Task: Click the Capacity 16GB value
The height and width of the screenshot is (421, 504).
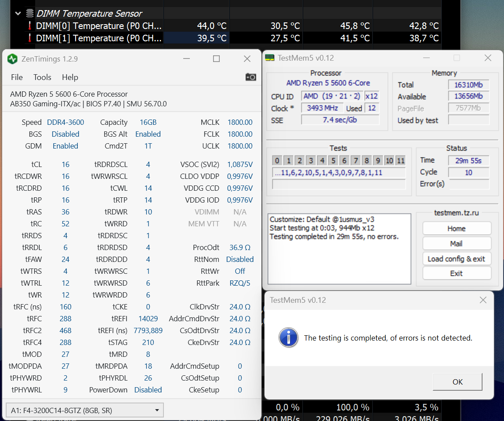Action: (x=148, y=122)
